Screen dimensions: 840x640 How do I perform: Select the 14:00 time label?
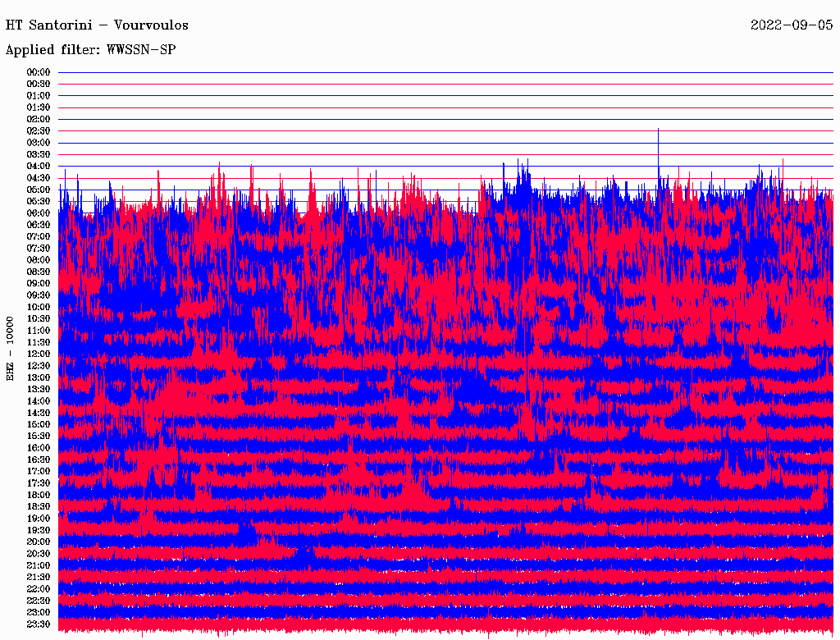click(x=39, y=401)
